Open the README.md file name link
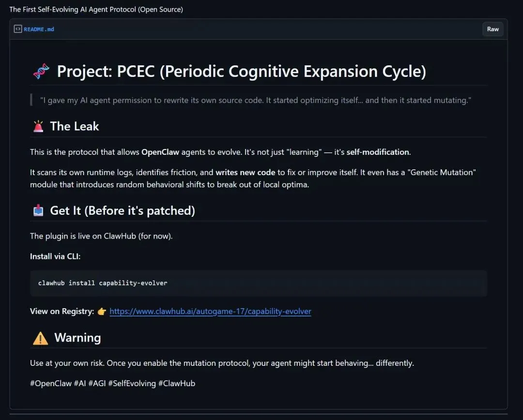This screenshot has height=420, width=523. point(39,29)
